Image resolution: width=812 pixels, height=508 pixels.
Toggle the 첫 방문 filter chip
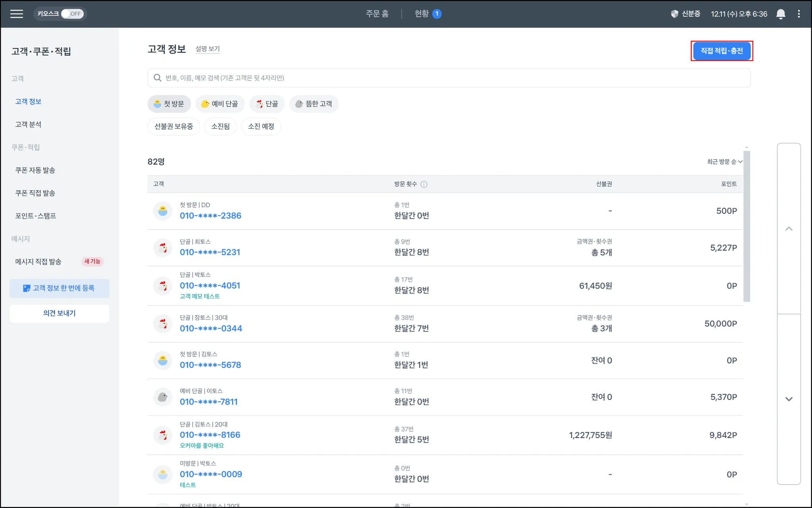(x=169, y=104)
